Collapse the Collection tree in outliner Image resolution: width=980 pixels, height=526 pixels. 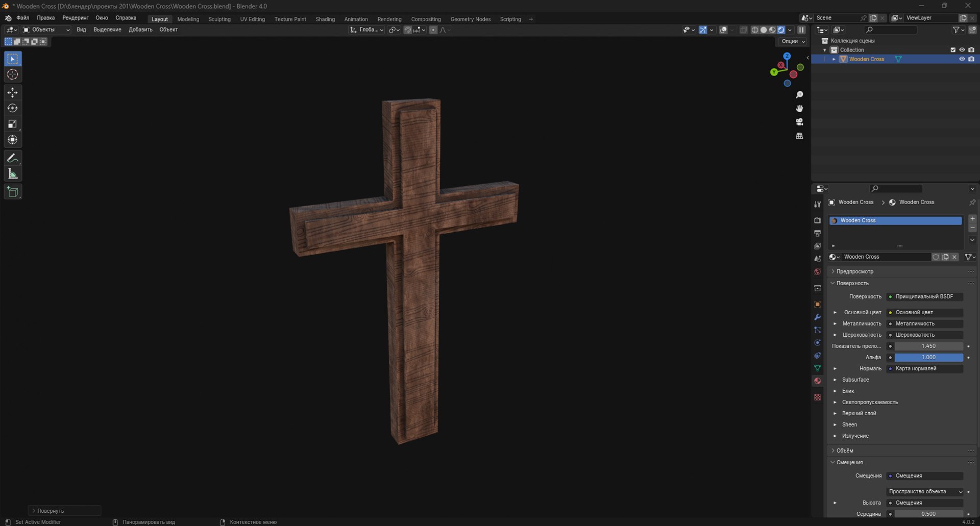[825, 50]
